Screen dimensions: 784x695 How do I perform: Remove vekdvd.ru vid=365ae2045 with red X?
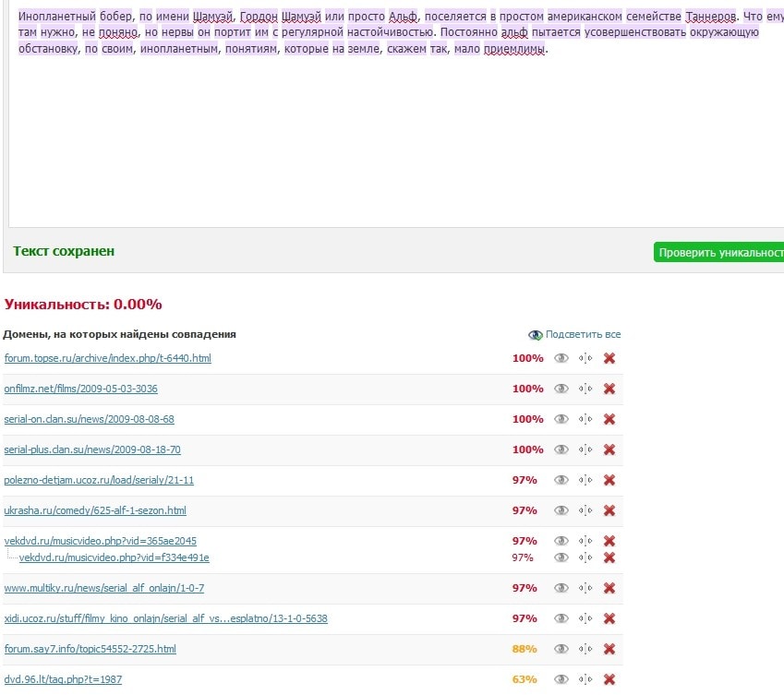click(609, 541)
